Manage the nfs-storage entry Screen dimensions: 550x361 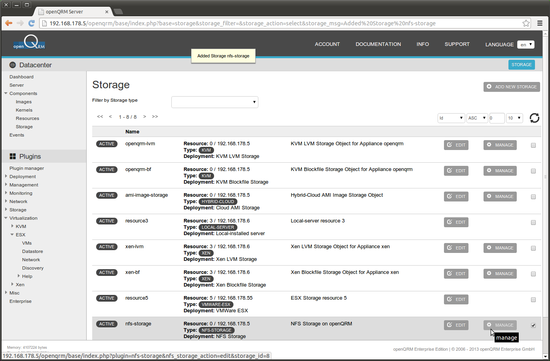click(500, 325)
